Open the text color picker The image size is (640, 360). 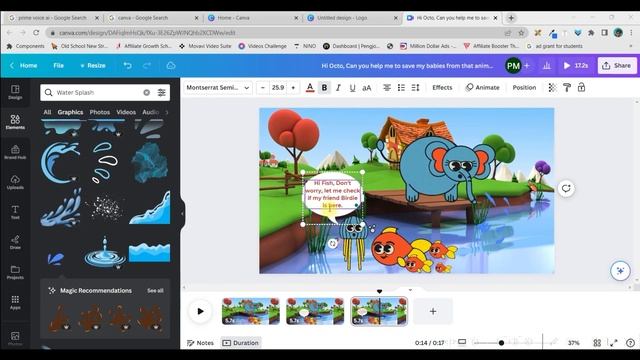click(310, 87)
